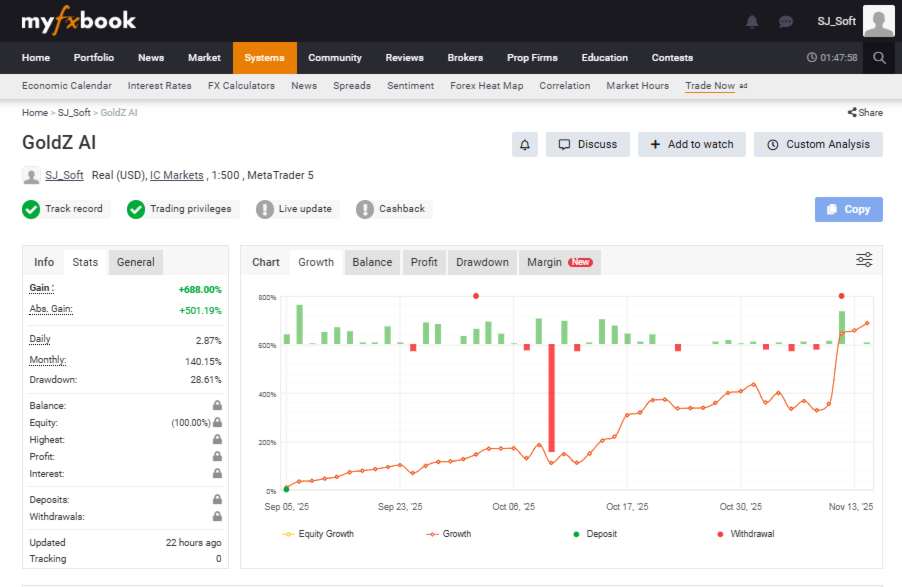Open the Market nav menu
This screenshot has width=902, height=587.
[204, 58]
